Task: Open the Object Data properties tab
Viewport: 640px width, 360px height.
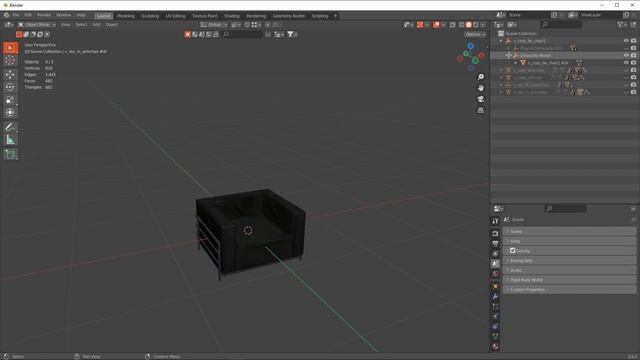Action: [x=495, y=336]
